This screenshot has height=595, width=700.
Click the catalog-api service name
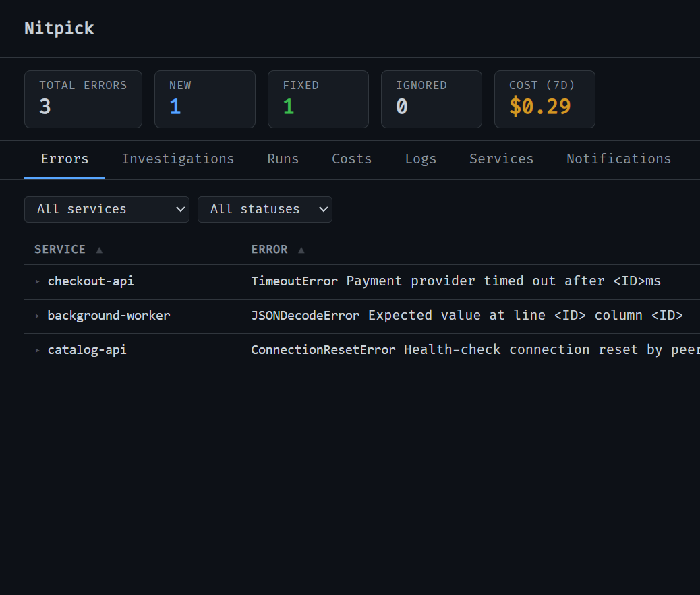pos(87,350)
